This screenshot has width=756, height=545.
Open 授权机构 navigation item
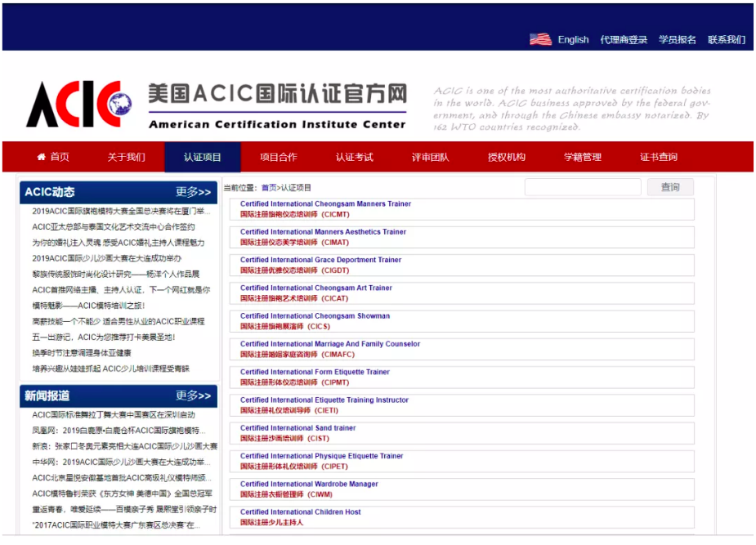click(507, 157)
